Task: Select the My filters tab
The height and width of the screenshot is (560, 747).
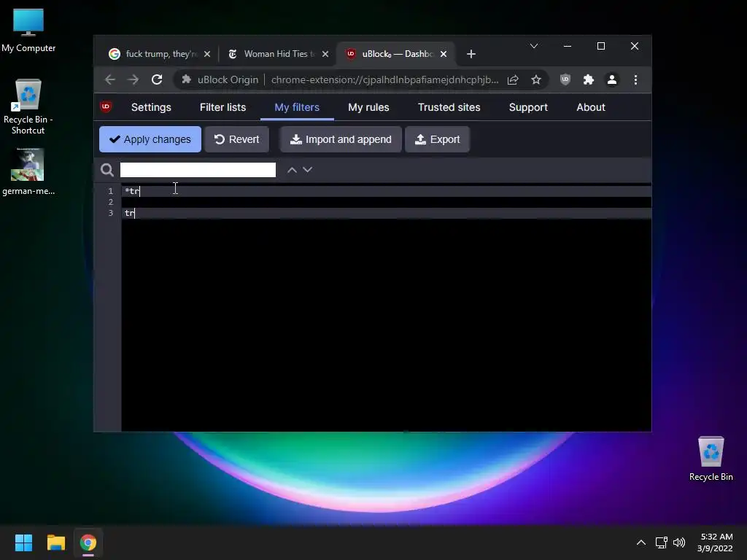Action: 297,107
